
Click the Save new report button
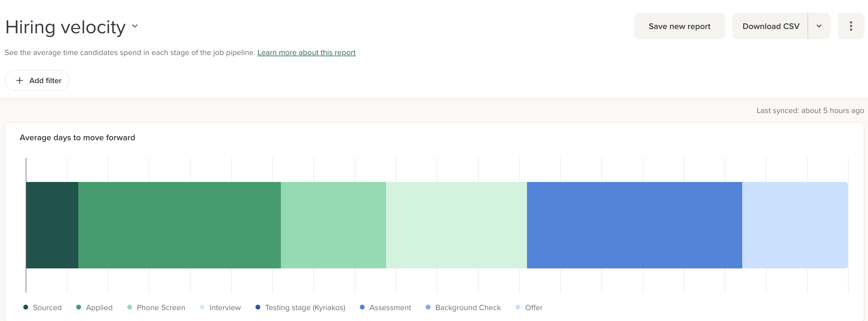click(x=679, y=26)
